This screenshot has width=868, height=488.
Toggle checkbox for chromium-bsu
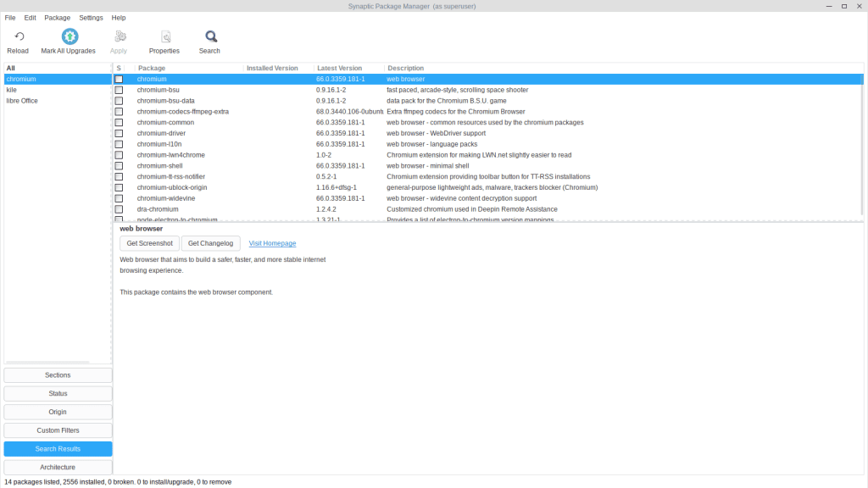pos(119,90)
